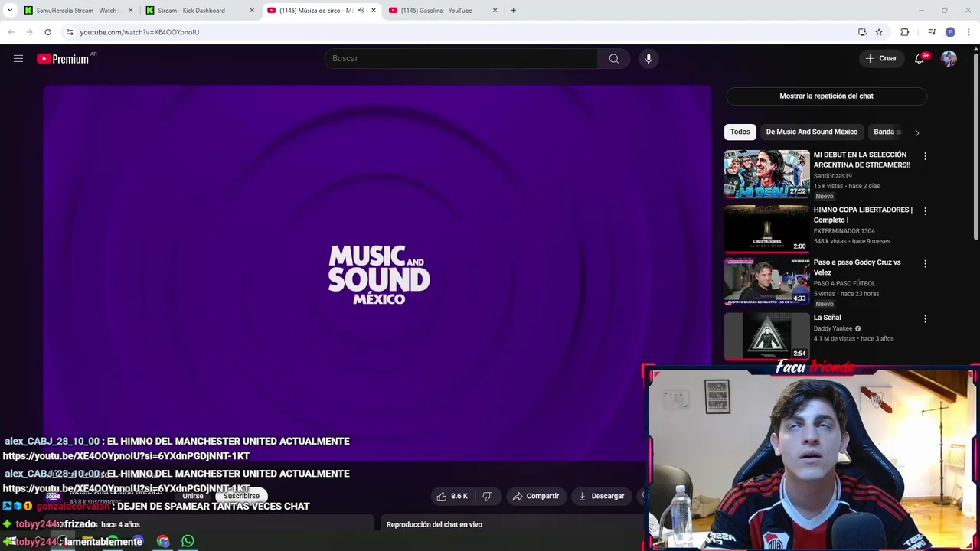Open MI DEBUT EN LA SELECCIÓN thumbnail
The image size is (980, 551).
coord(766,174)
